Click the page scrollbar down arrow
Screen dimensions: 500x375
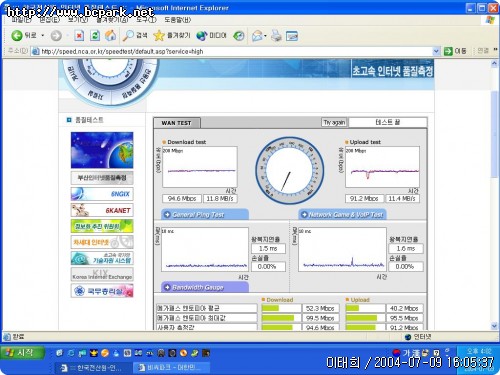[494, 326]
